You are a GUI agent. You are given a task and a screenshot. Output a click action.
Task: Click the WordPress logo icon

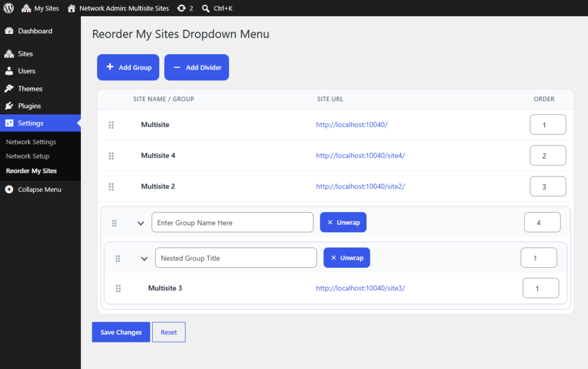point(9,8)
